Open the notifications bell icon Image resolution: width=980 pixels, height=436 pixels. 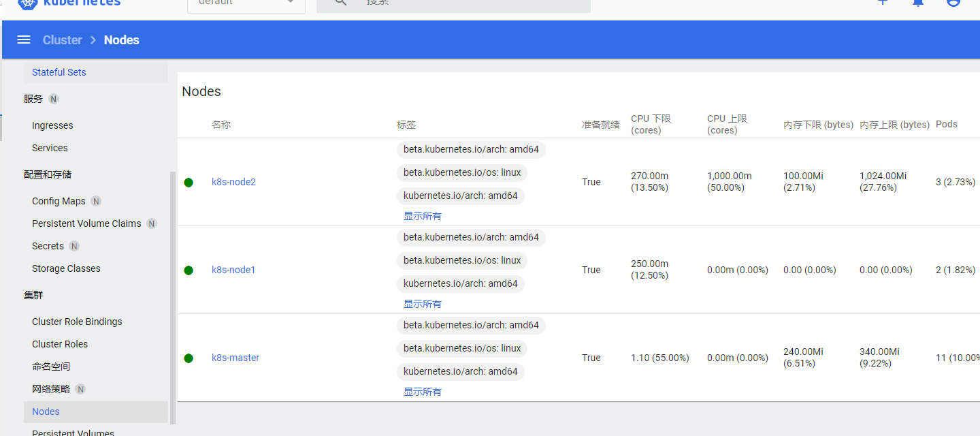918,3
